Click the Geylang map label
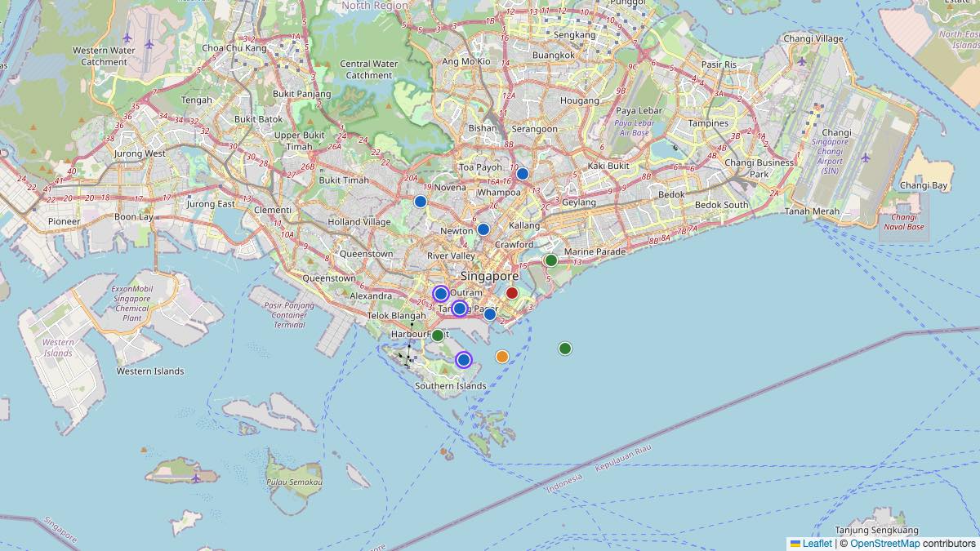This screenshot has height=551, width=980. 579,202
